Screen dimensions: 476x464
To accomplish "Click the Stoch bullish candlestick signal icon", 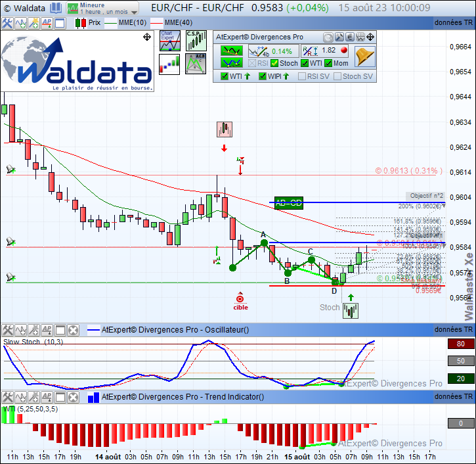I will tap(351, 311).
